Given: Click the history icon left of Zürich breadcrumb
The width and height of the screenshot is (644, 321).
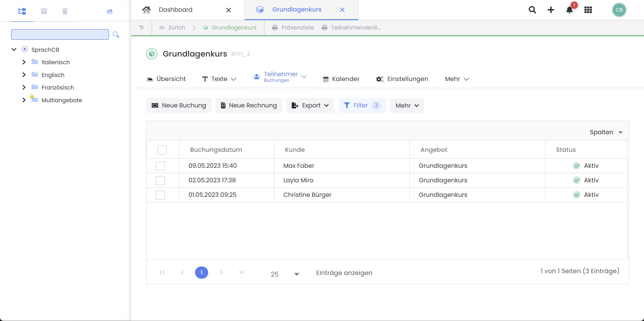Looking at the screenshot, I should 142,27.
